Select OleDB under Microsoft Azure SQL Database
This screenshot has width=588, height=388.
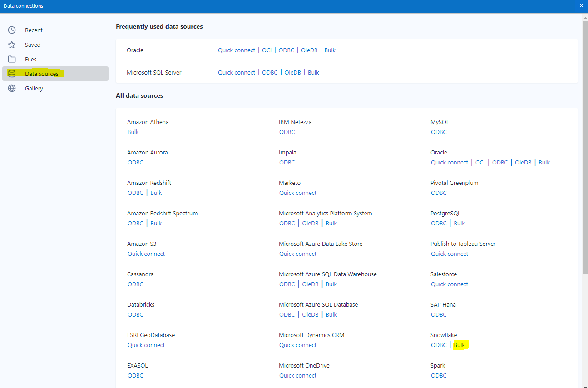tap(311, 314)
